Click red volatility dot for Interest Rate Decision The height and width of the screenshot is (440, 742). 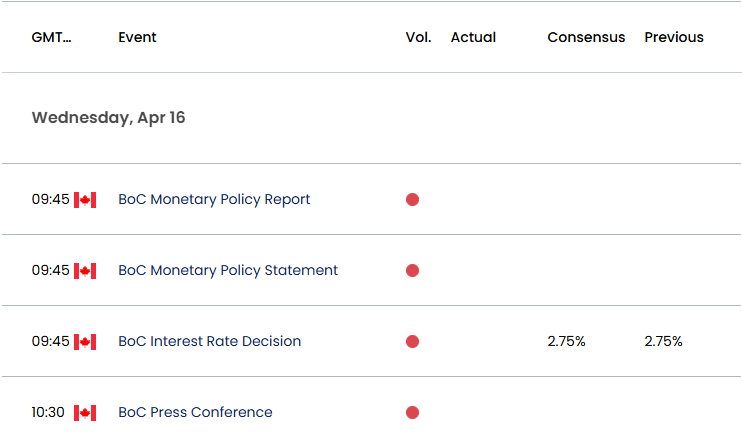click(412, 342)
